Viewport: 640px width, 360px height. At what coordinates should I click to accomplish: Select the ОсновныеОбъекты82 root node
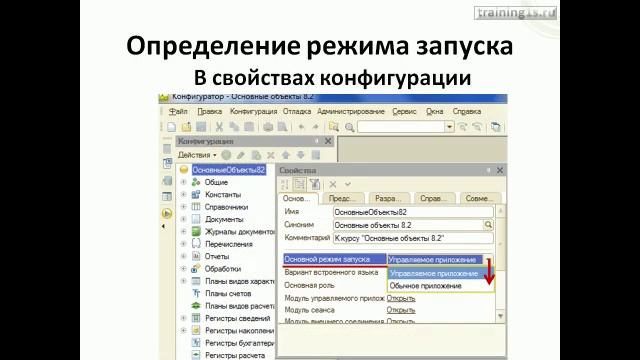[x=229, y=170]
